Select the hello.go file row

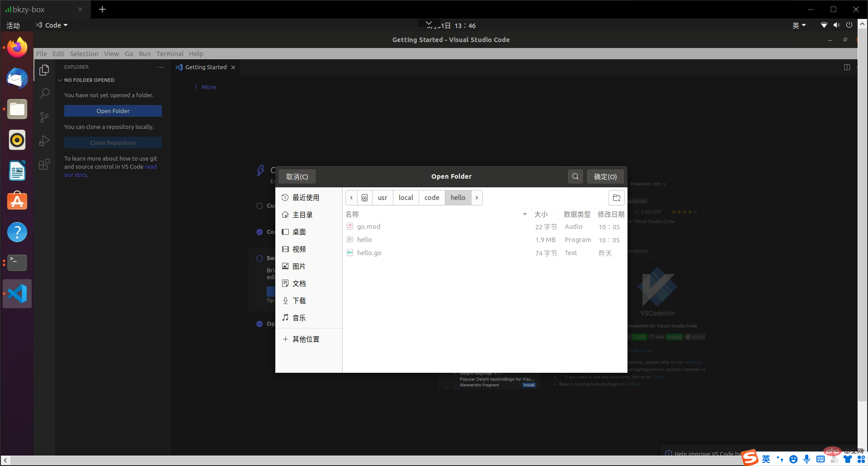pyautogui.click(x=485, y=253)
